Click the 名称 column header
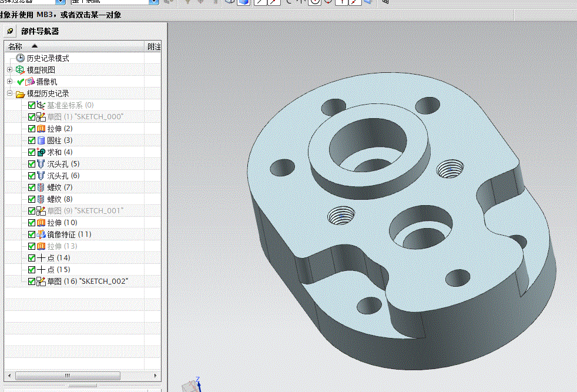Viewport: 577px width, 392px height. (x=75, y=46)
